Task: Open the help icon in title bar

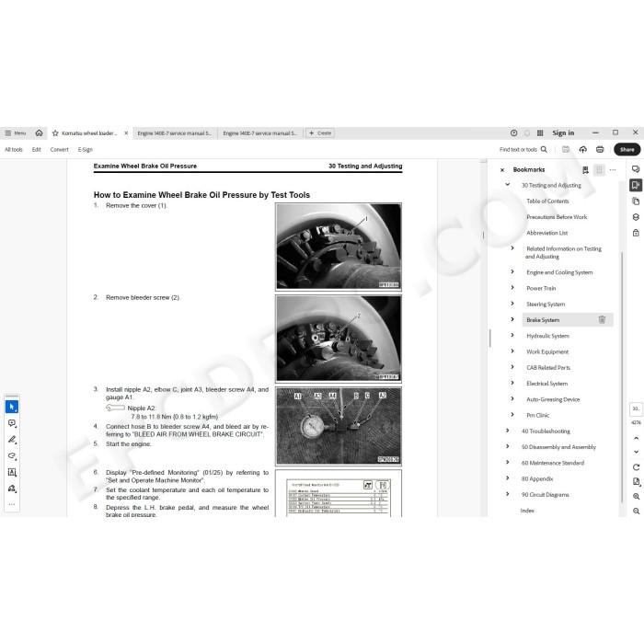Action: point(513,133)
